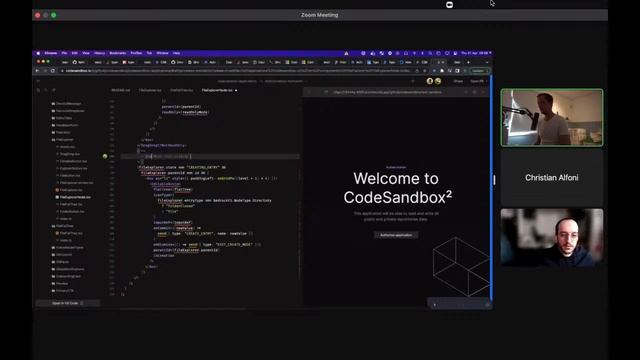This screenshot has height=360, width=640.
Task: Click the Zoom status icon in the top menu bar
Action: (x=449, y=4)
